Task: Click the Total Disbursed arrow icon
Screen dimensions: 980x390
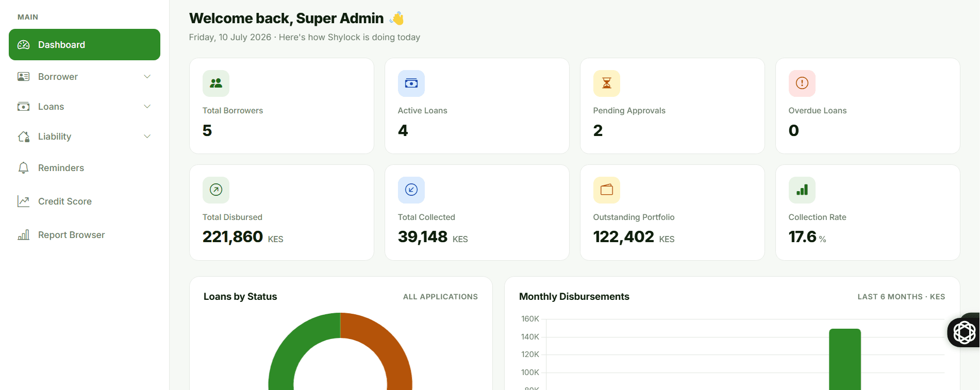Action: 216,190
